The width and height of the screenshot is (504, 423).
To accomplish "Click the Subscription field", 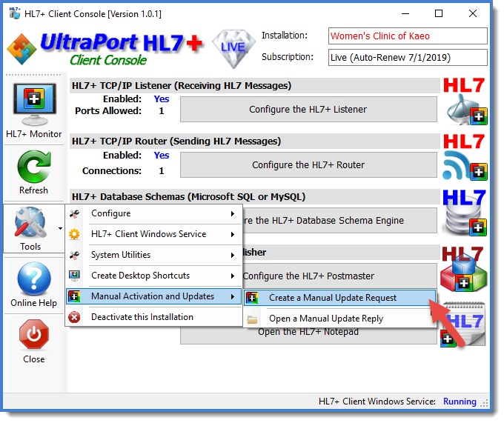I will pyautogui.click(x=408, y=58).
